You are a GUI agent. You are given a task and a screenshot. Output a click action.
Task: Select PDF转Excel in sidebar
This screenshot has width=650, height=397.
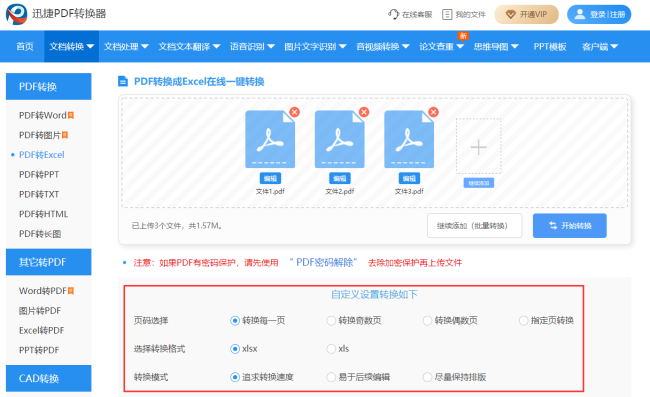click(x=41, y=155)
